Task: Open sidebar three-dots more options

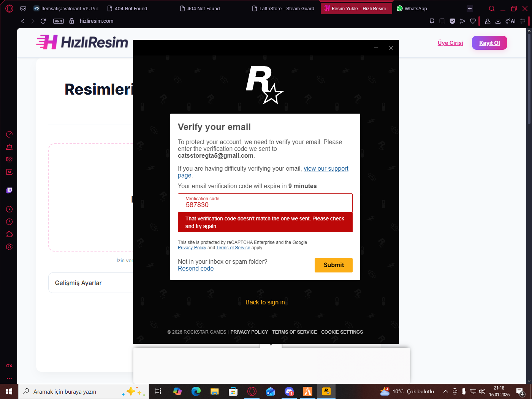Action: coord(9,378)
